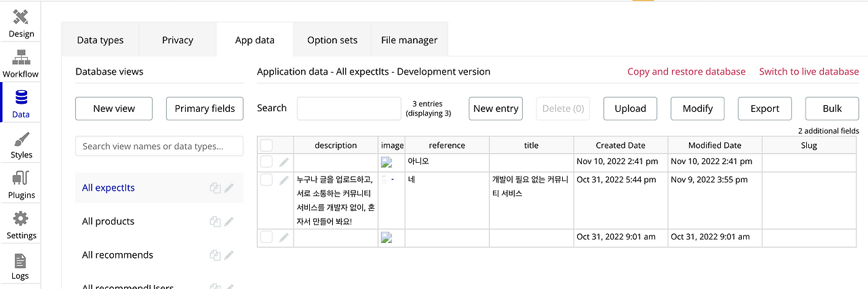
Task: Select All recommends in database views
Action: tap(118, 255)
